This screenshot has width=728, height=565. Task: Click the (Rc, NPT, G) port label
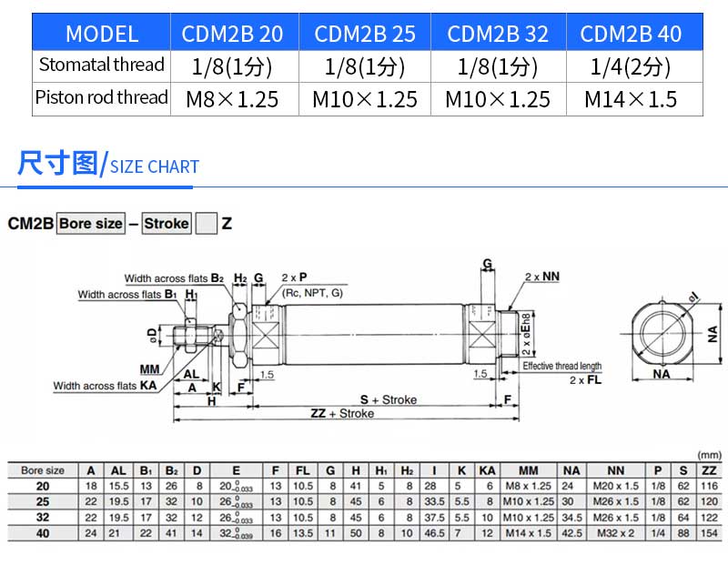coord(311,293)
